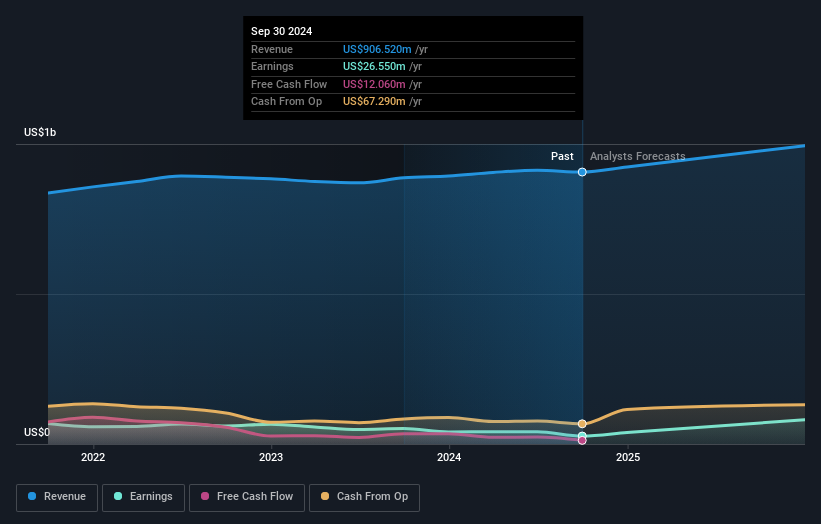
Task: Click the 2022 x-axis label
Action: [x=93, y=457]
